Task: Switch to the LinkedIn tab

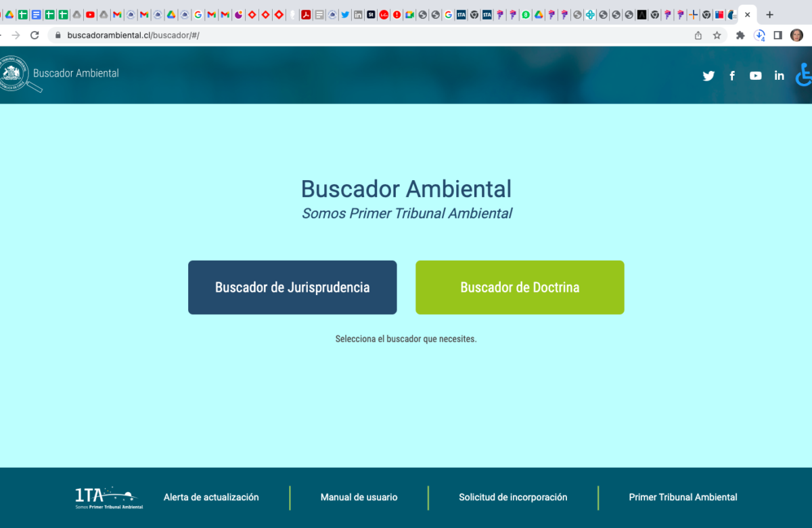Action: [x=358, y=15]
